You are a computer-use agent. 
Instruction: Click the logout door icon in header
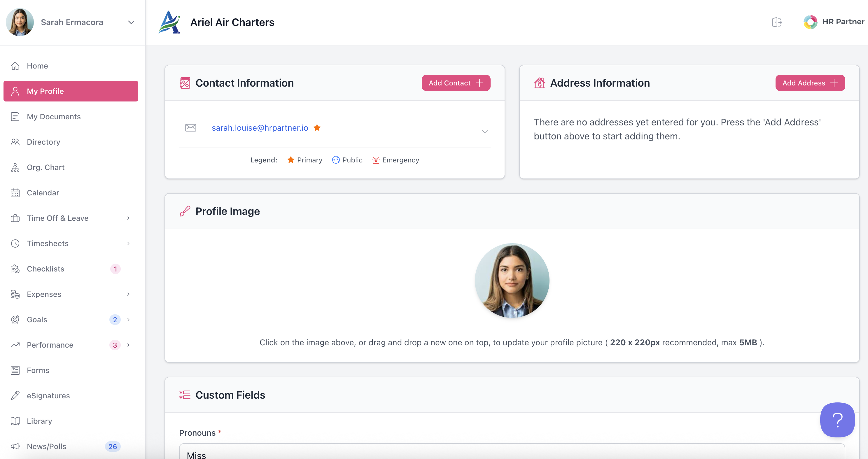[x=777, y=22]
